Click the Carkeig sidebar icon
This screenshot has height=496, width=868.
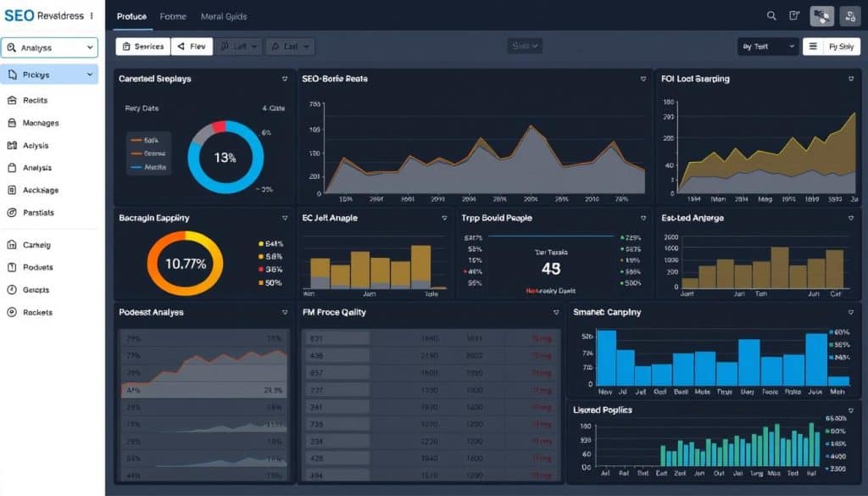click(x=12, y=245)
